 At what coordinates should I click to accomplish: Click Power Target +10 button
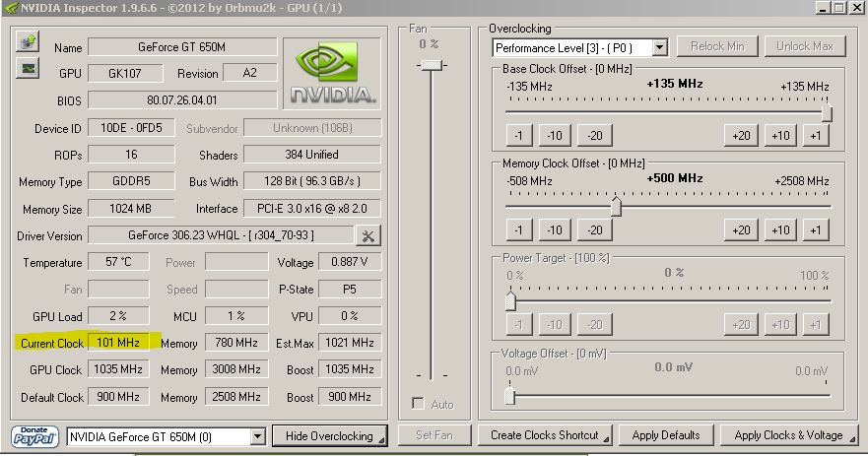pos(780,325)
